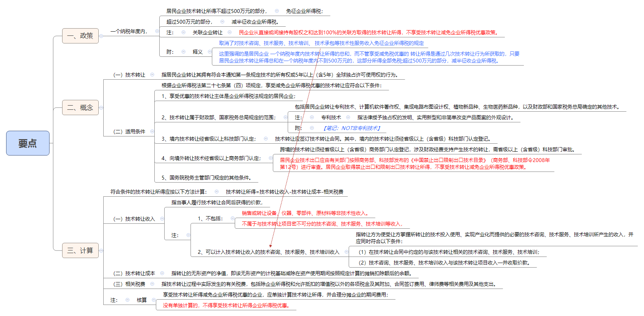
Task: Collapse children of 一个纳税年度内 node
Action: click(x=157, y=31)
